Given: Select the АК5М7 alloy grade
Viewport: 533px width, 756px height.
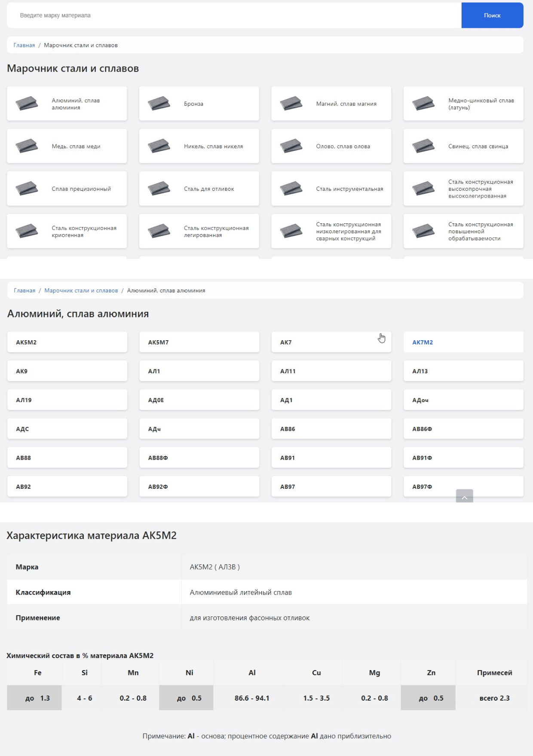Looking at the screenshot, I should click(x=199, y=342).
